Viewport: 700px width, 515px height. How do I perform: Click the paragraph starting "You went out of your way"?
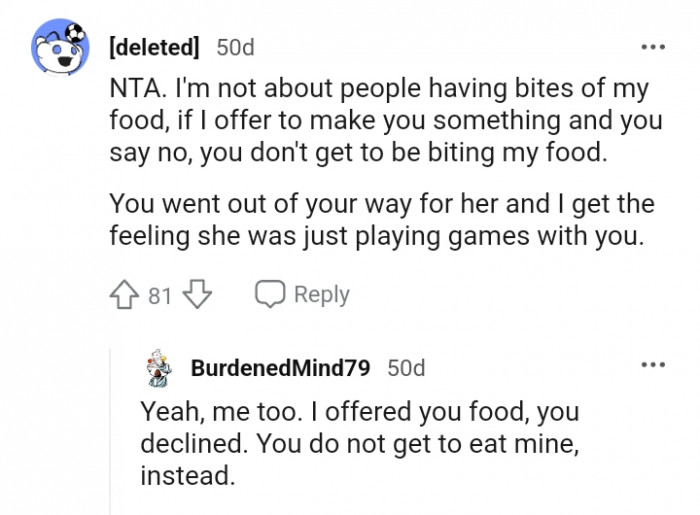click(x=380, y=221)
